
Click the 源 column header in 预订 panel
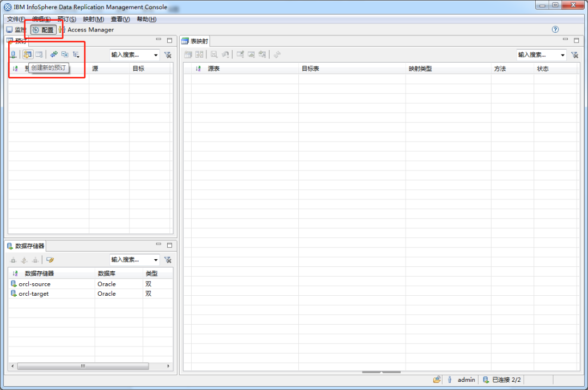109,68
